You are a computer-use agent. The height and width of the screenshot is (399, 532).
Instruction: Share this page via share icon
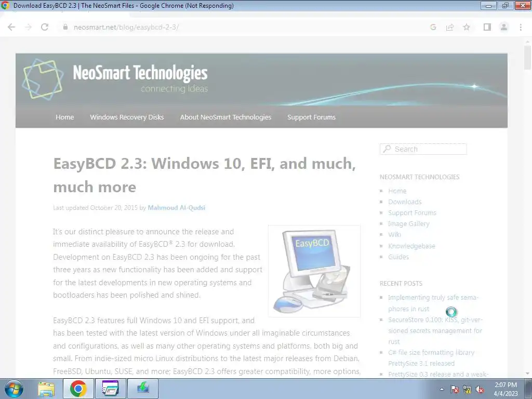click(x=450, y=27)
